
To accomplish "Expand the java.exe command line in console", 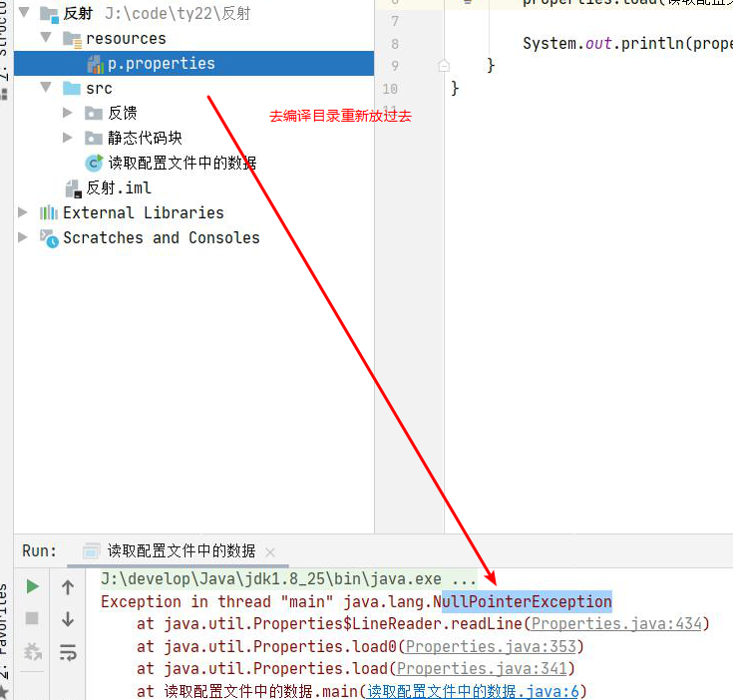I will point(464,579).
